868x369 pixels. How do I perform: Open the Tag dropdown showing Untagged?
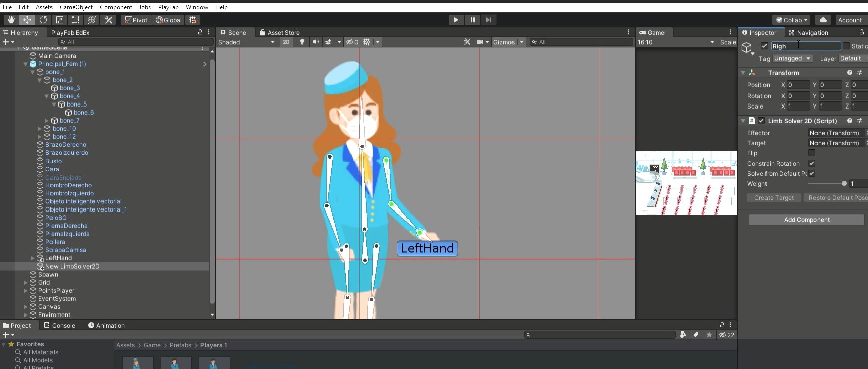click(x=792, y=59)
